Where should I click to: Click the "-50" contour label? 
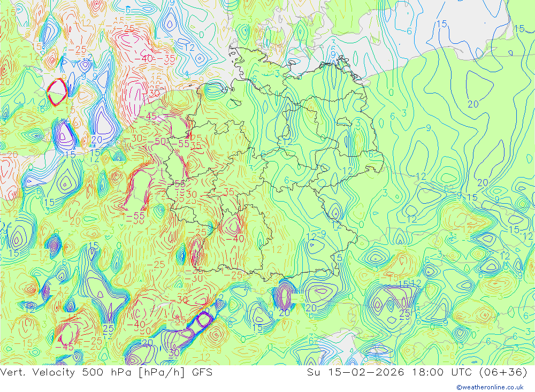(x=157, y=141)
